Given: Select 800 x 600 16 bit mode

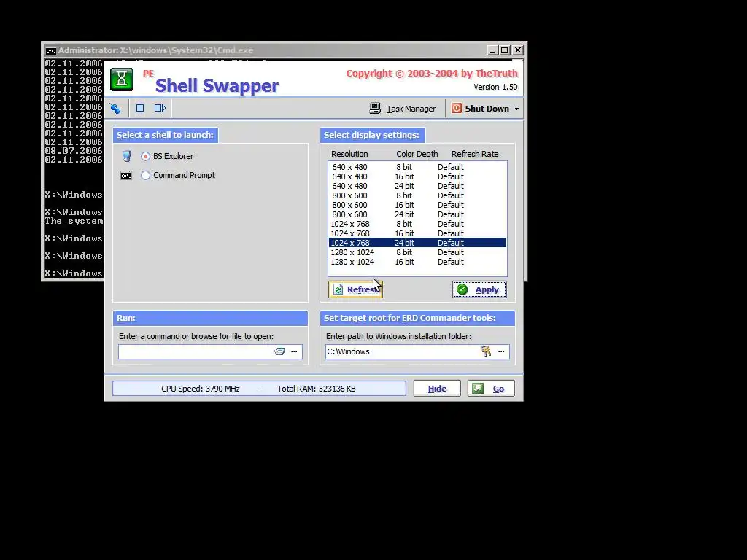Looking at the screenshot, I should (x=417, y=205).
